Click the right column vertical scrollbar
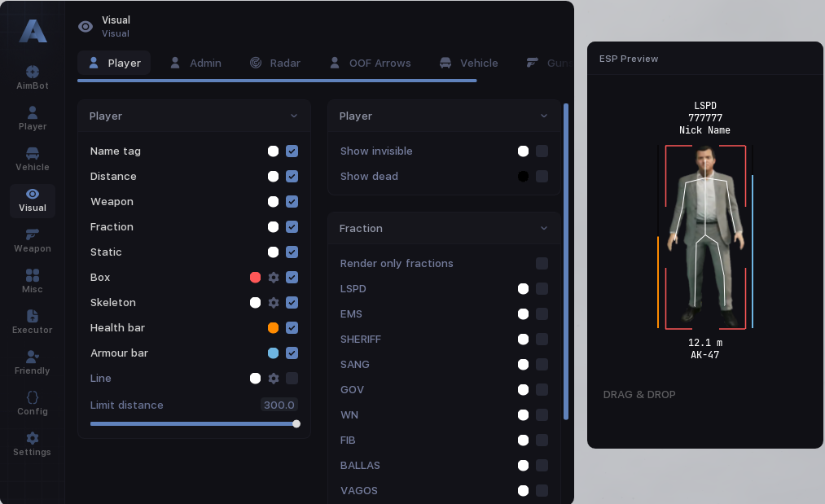This screenshot has height=504, width=825. click(x=566, y=261)
